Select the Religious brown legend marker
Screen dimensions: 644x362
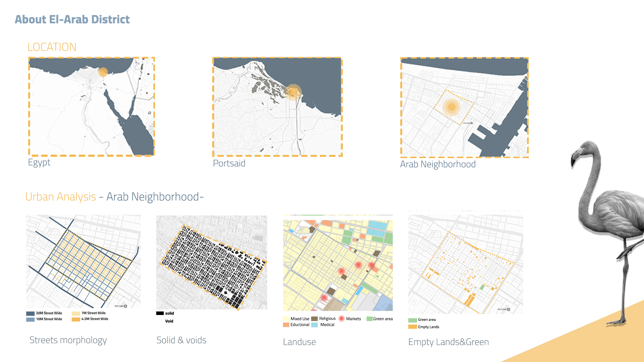click(x=314, y=319)
